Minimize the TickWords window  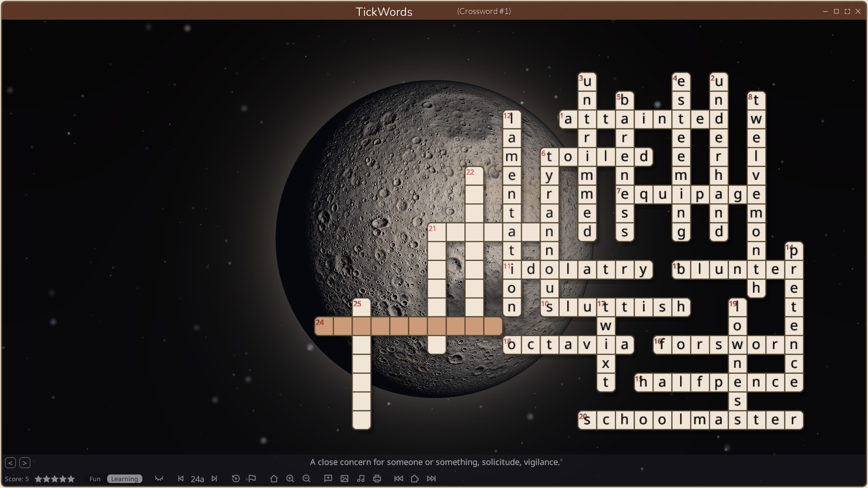(x=826, y=11)
